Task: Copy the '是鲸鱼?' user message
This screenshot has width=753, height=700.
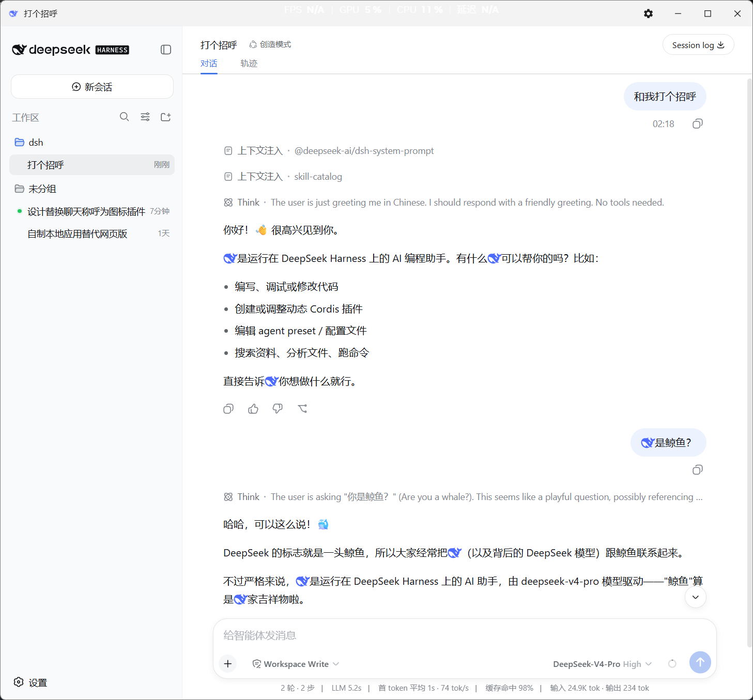Action: pyautogui.click(x=698, y=470)
